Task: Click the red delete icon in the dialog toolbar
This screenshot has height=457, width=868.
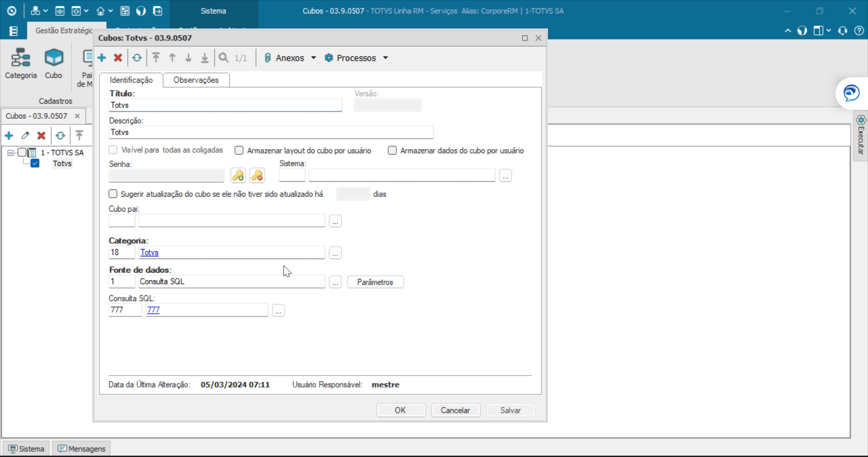Action: 118,58
